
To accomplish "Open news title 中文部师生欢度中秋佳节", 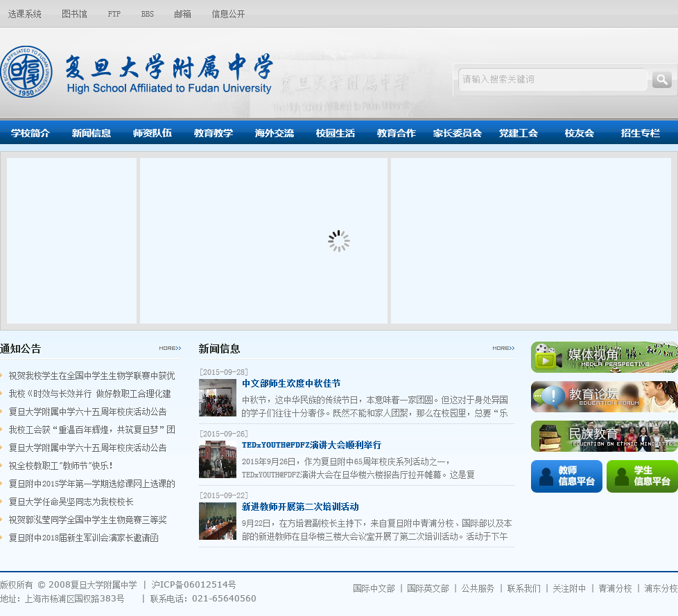I will (291, 383).
